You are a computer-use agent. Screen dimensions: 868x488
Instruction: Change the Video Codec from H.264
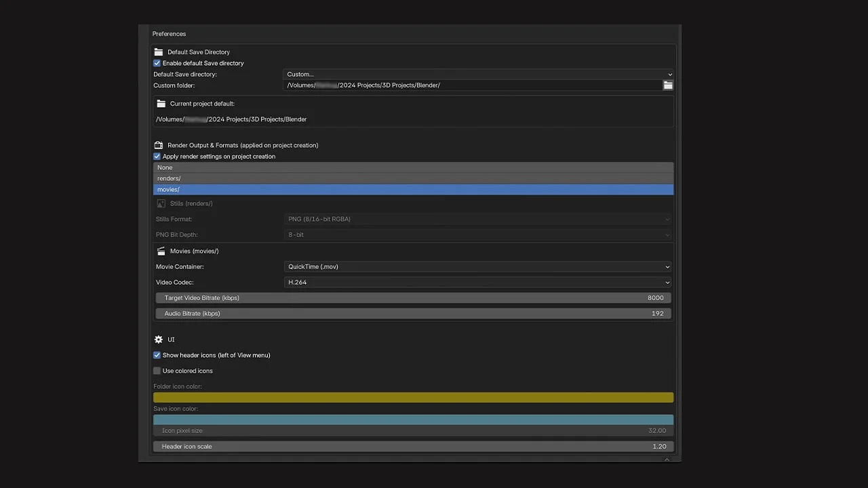click(477, 282)
